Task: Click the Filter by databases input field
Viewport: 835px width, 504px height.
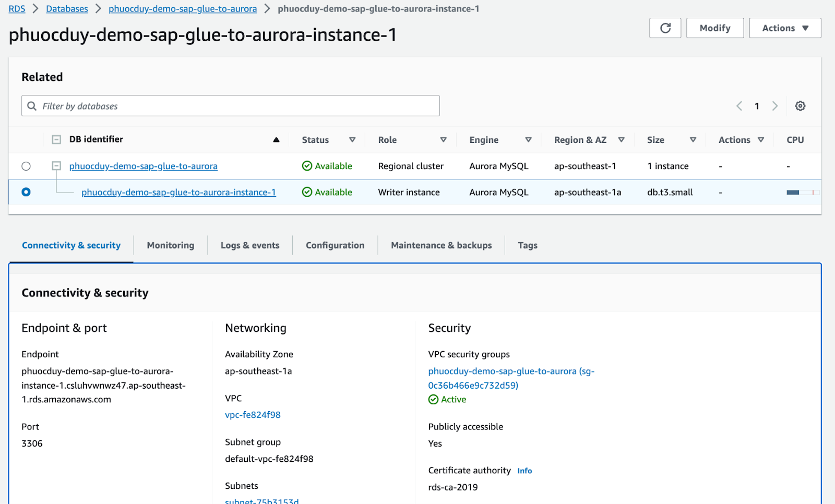Action: (231, 106)
